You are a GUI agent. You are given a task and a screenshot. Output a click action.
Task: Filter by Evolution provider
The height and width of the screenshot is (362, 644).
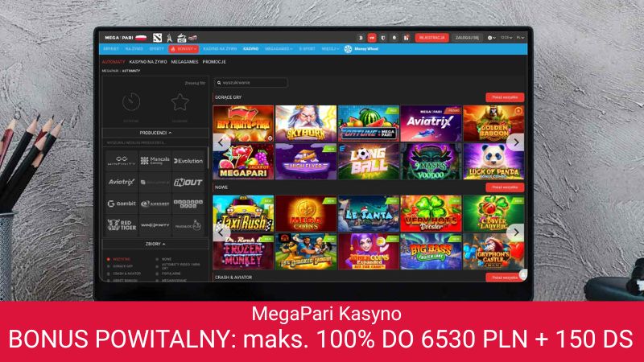tap(188, 160)
